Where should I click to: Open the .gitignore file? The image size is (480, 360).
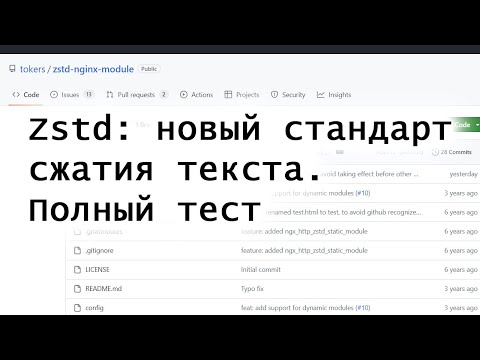(x=99, y=251)
